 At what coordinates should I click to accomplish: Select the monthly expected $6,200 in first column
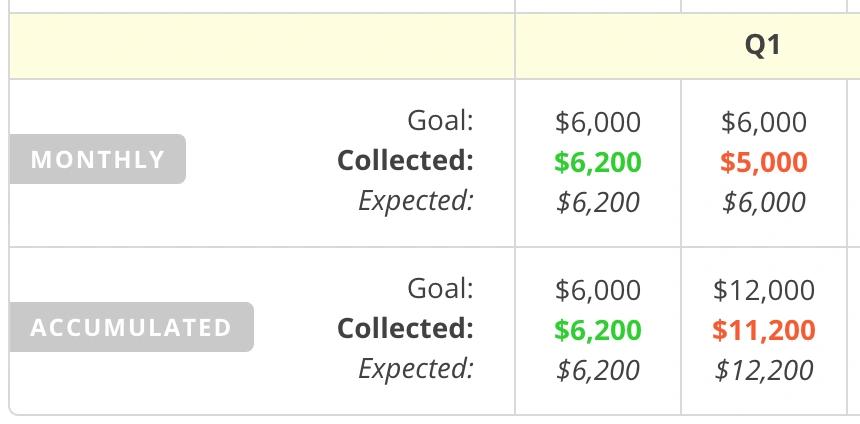point(598,202)
